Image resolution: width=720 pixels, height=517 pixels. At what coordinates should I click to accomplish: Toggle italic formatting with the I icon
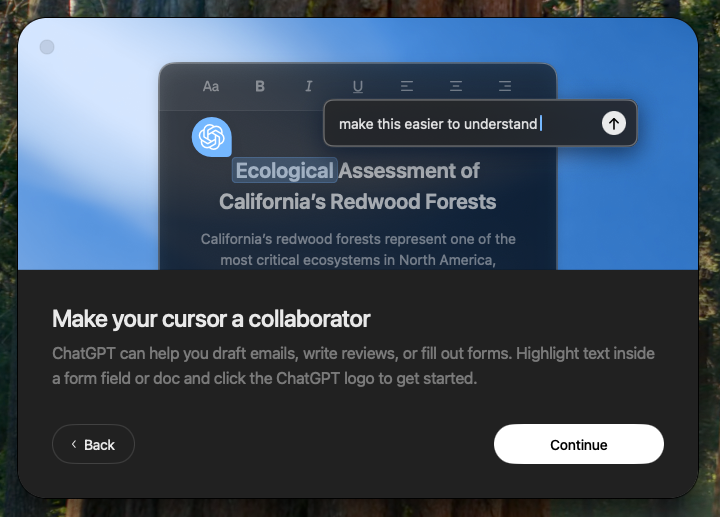(309, 86)
